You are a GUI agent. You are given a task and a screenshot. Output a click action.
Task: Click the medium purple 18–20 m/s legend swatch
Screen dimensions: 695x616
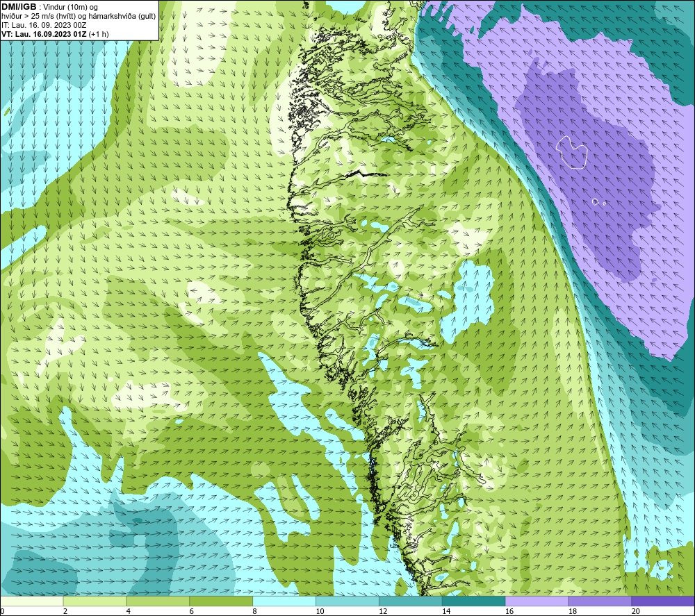tap(600, 601)
